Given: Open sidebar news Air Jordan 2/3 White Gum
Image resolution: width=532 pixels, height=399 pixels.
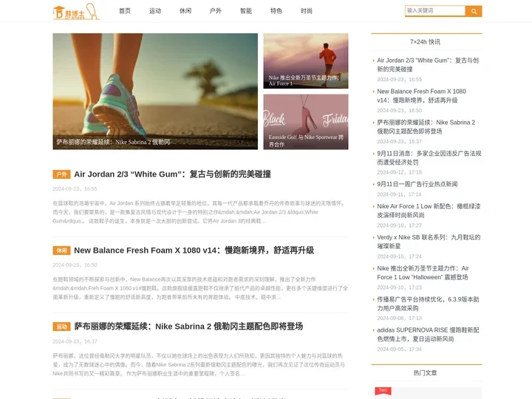Looking at the screenshot, I should coord(428,65).
